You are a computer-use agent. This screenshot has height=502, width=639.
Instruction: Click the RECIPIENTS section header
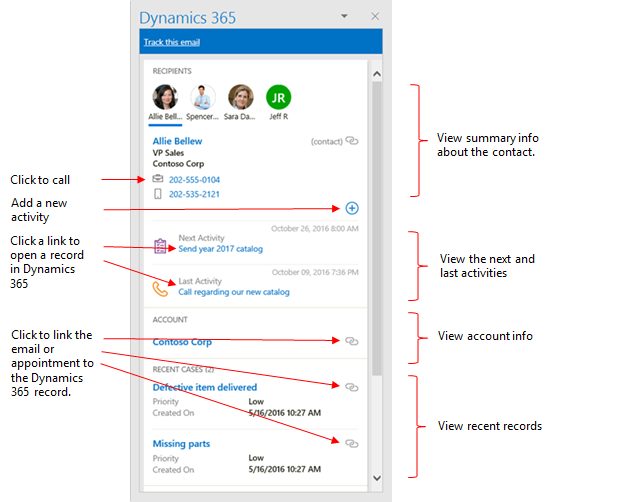pyautogui.click(x=172, y=71)
